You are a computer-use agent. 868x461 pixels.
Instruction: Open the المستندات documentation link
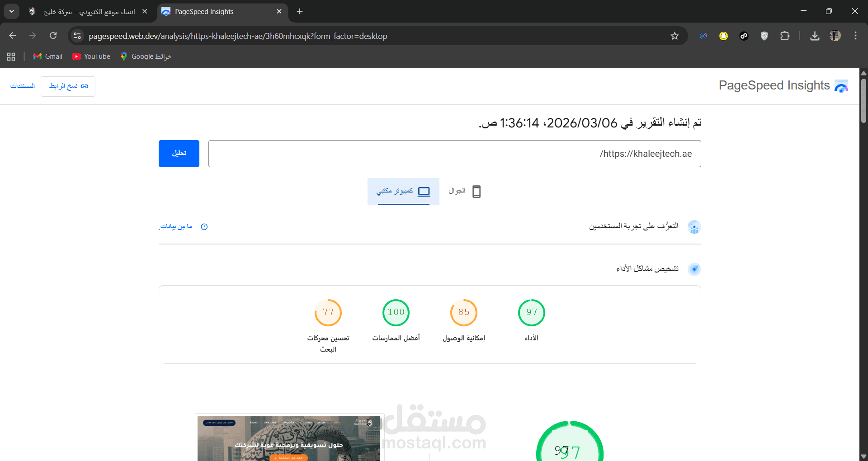(x=23, y=86)
